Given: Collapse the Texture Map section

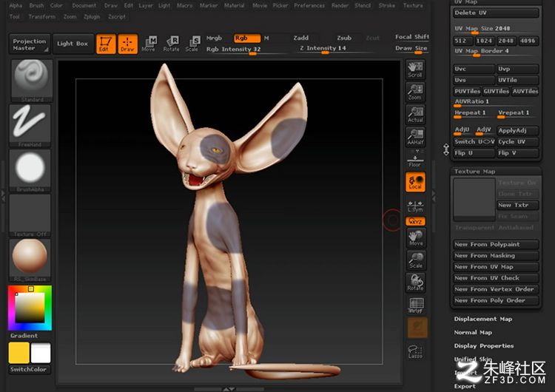Looking at the screenshot, I should [x=474, y=172].
